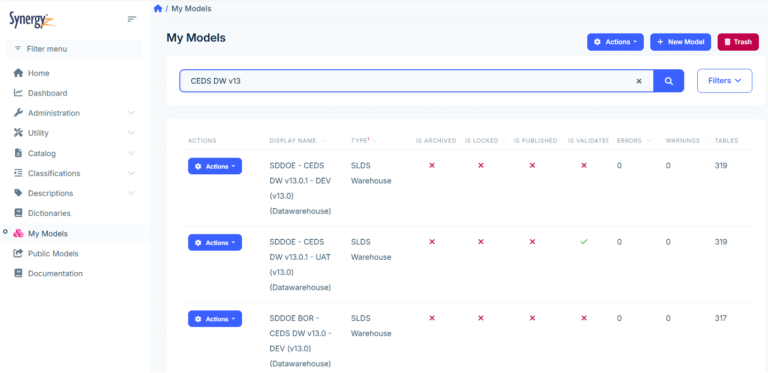768x373 pixels.
Task: Click the filter icon in Filter menu
Action: (x=18, y=49)
